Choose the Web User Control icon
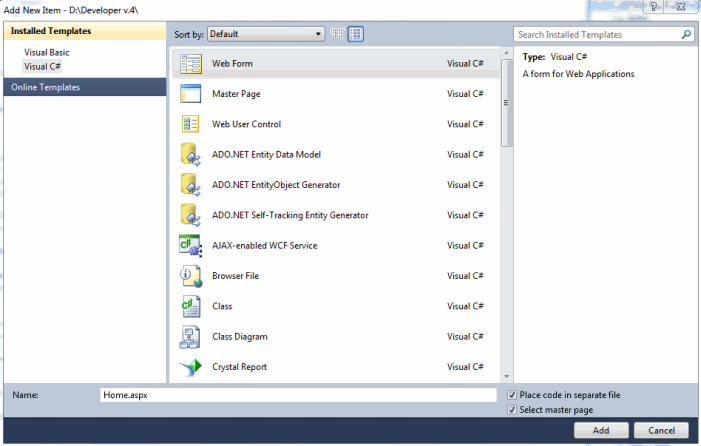Screen dimensions: 701x446 (x=191, y=124)
